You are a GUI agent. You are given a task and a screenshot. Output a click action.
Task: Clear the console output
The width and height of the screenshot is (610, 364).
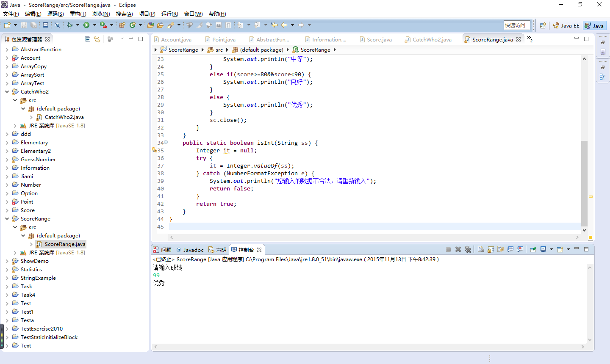(x=481, y=249)
